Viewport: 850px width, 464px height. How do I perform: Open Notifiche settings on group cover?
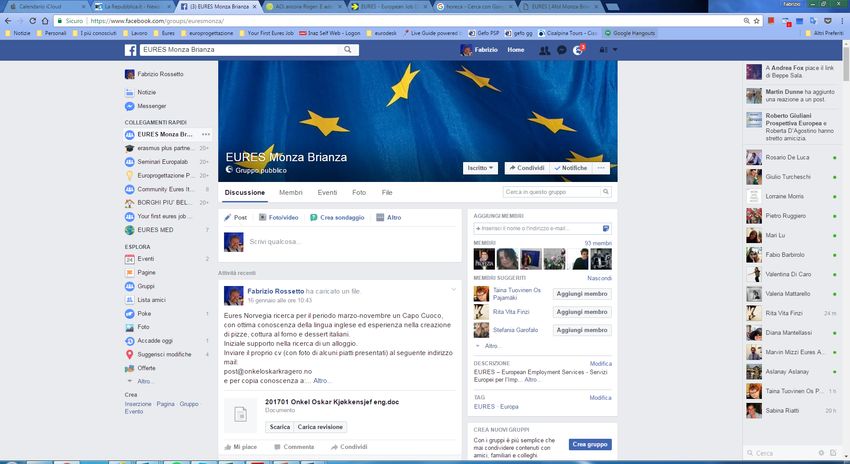tap(571, 168)
